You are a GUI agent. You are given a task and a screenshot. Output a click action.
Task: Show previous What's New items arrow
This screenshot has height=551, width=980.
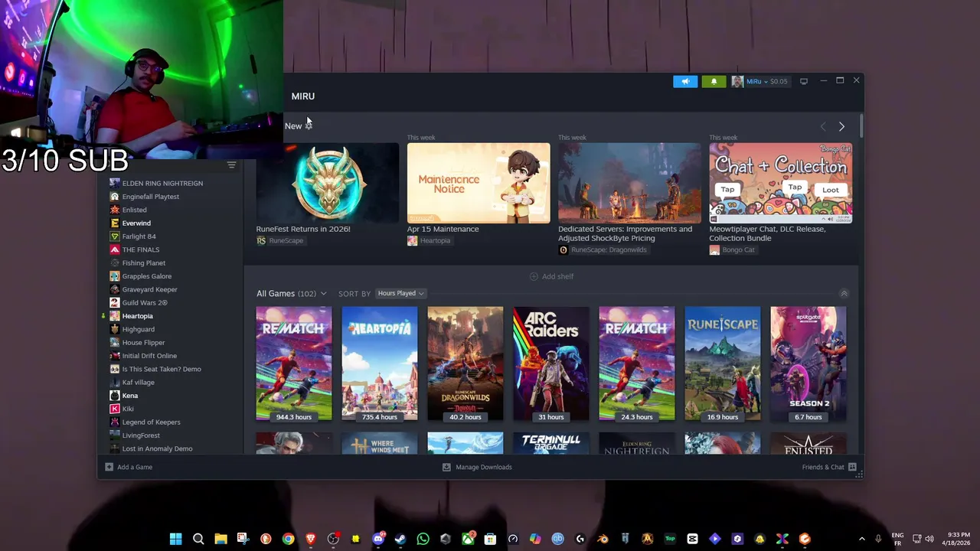823,126
